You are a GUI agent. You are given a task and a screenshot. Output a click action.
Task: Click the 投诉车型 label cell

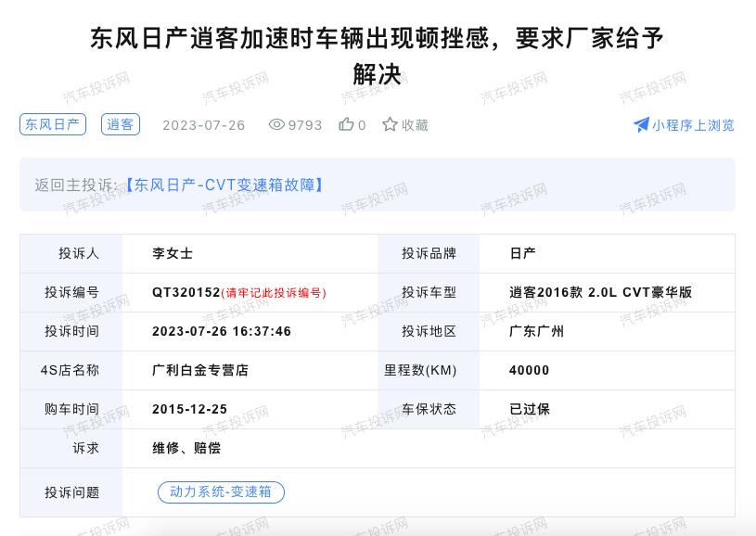click(429, 293)
